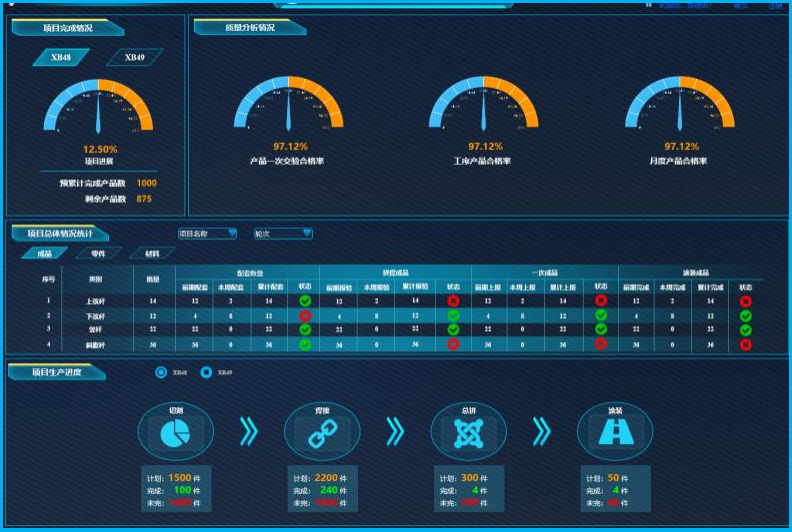The height and width of the screenshot is (532, 792).
Task: Click the 上弦杆 category cell
Action: pyautogui.click(x=95, y=302)
